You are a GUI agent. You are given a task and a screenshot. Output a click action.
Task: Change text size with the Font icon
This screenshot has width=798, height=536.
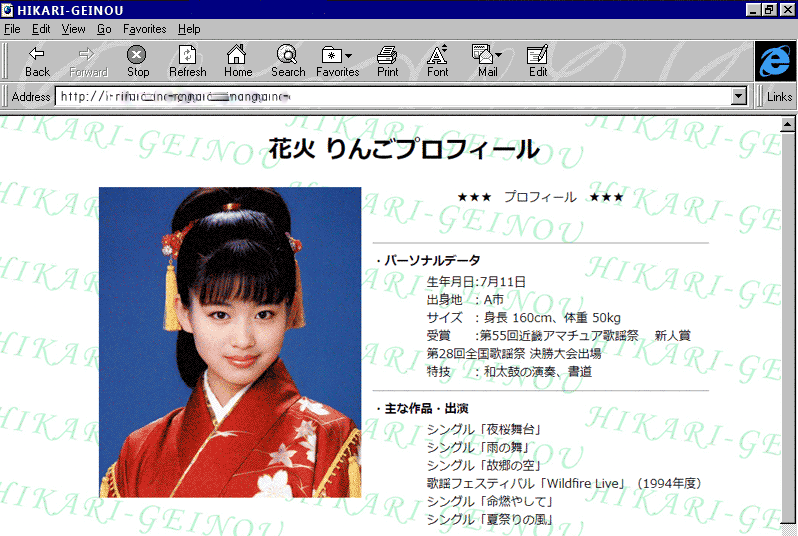437,54
